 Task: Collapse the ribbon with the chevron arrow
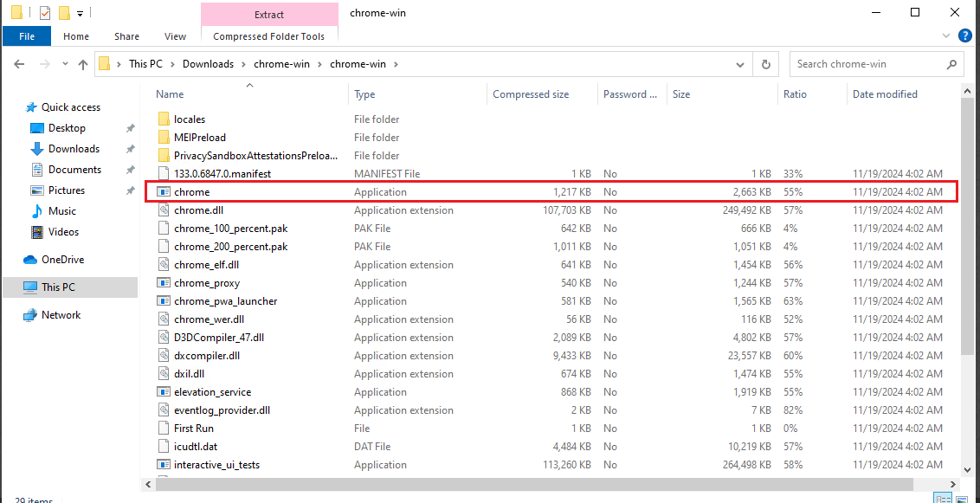click(x=946, y=35)
